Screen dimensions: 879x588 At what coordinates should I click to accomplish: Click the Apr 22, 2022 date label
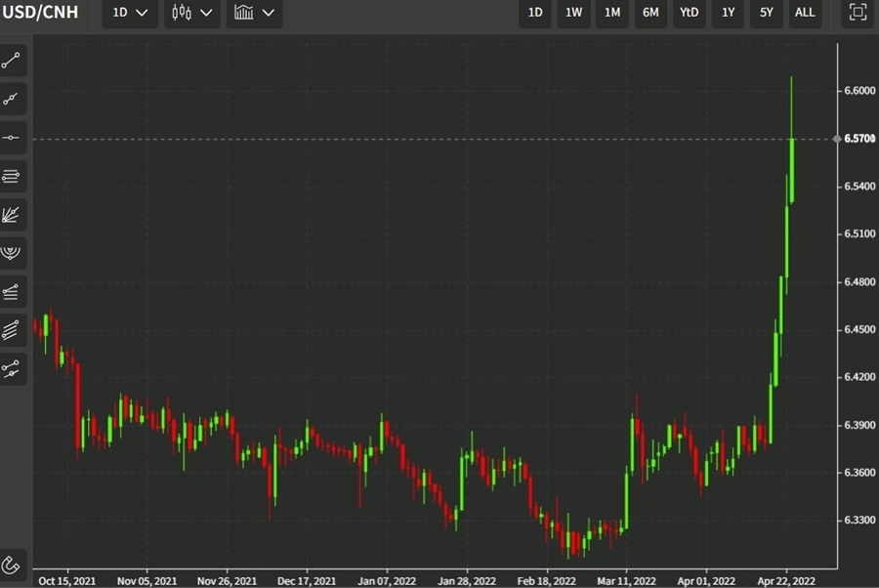[x=786, y=581]
